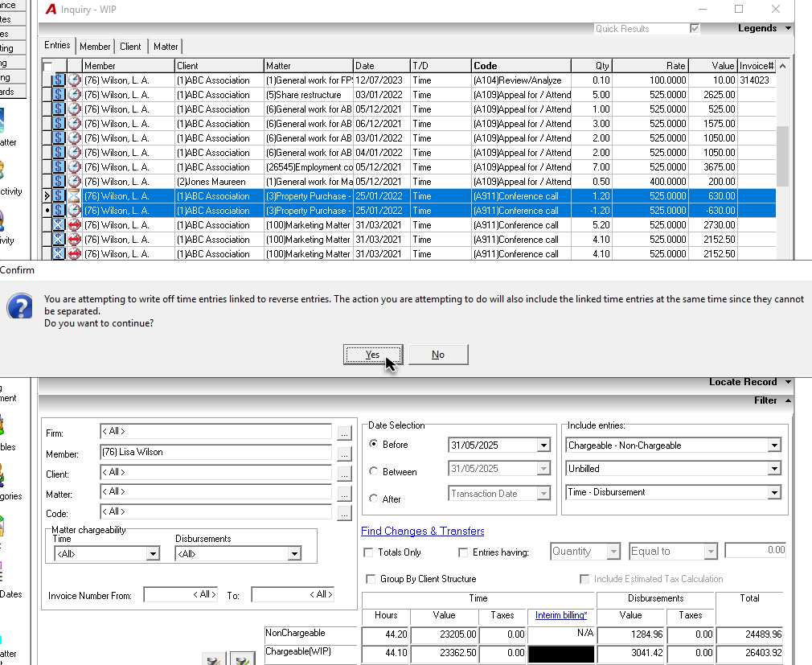The image size is (812, 665).
Task: Click the Code column header
Action: pos(521,66)
